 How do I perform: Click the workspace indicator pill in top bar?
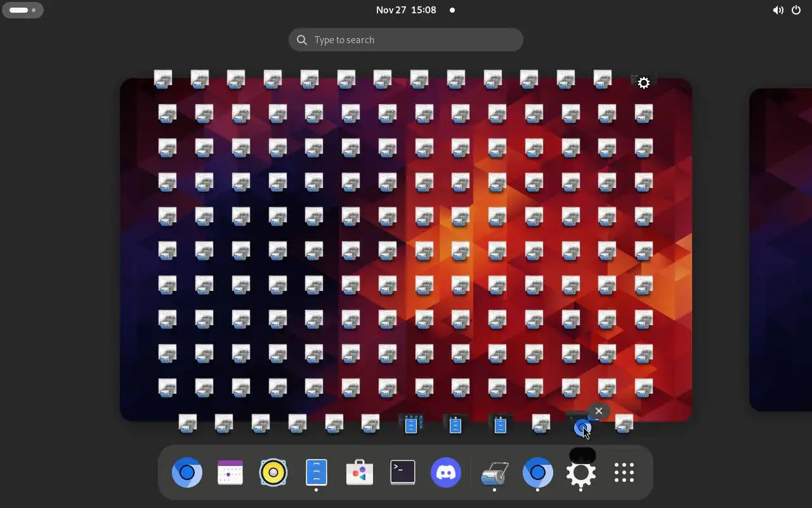[23, 10]
